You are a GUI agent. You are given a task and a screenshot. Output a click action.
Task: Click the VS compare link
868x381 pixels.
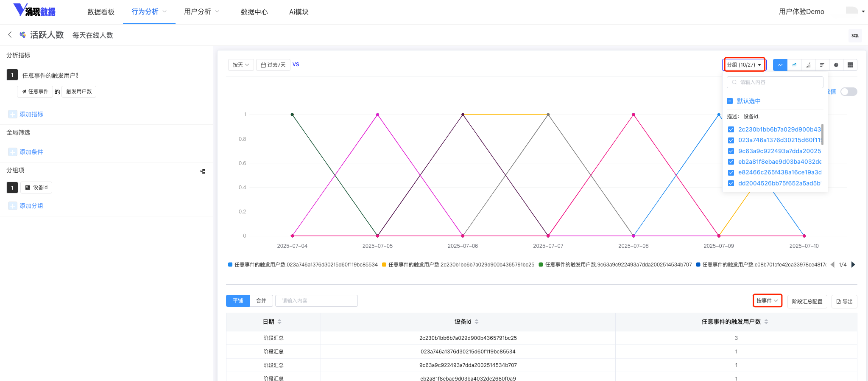point(296,64)
